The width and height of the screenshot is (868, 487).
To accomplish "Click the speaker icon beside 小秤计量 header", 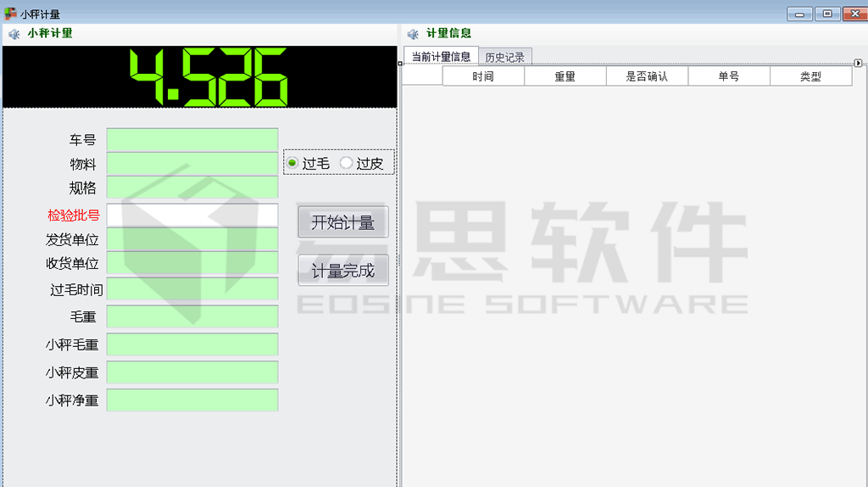I will click(14, 34).
